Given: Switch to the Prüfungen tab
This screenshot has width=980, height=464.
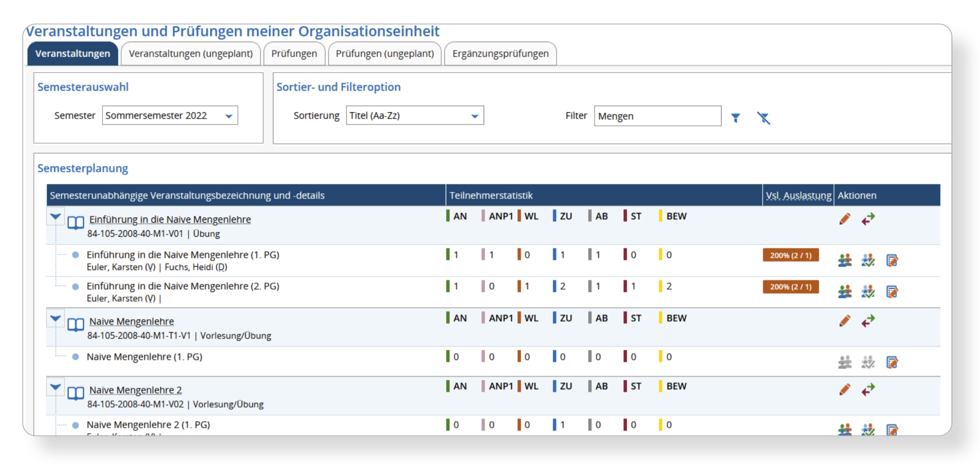Looking at the screenshot, I should coord(294,53).
